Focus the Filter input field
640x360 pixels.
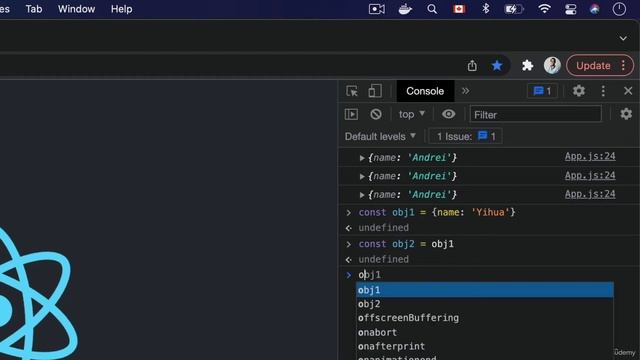[x=535, y=114]
